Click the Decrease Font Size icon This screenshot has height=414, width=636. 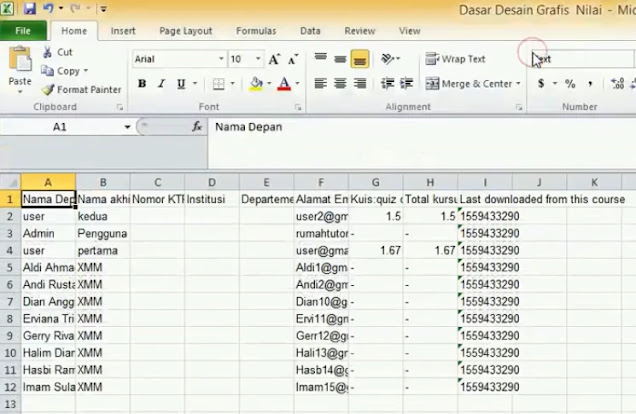(293, 59)
